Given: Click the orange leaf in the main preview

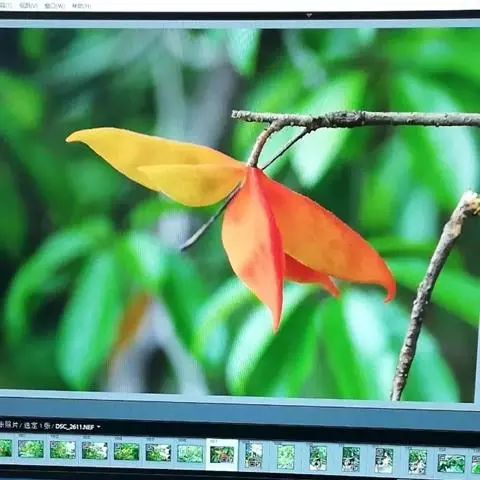Looking at the screenshot, I should 300,240.
